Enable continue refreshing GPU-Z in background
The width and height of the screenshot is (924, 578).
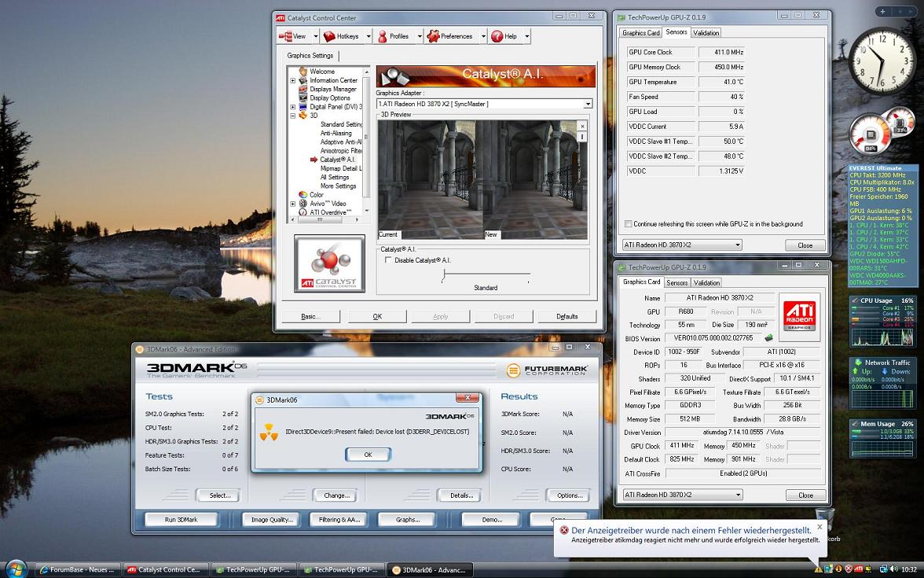pyautogui.click(x=629, y=224)
